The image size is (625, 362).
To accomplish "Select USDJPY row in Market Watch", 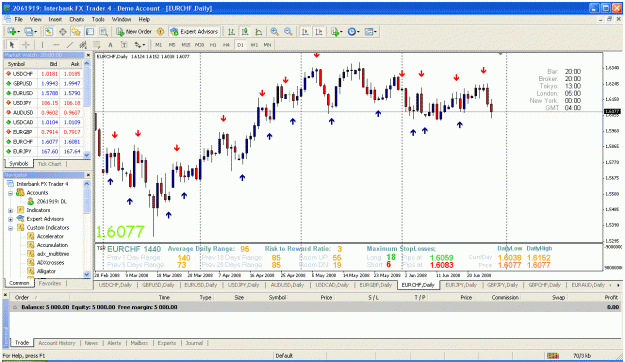I will point(43,103).
